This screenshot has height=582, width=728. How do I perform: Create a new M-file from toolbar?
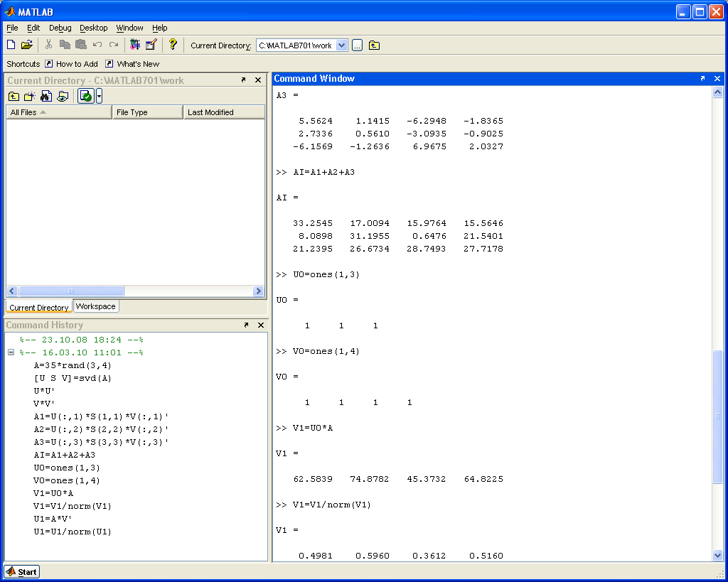coord(11,45)
